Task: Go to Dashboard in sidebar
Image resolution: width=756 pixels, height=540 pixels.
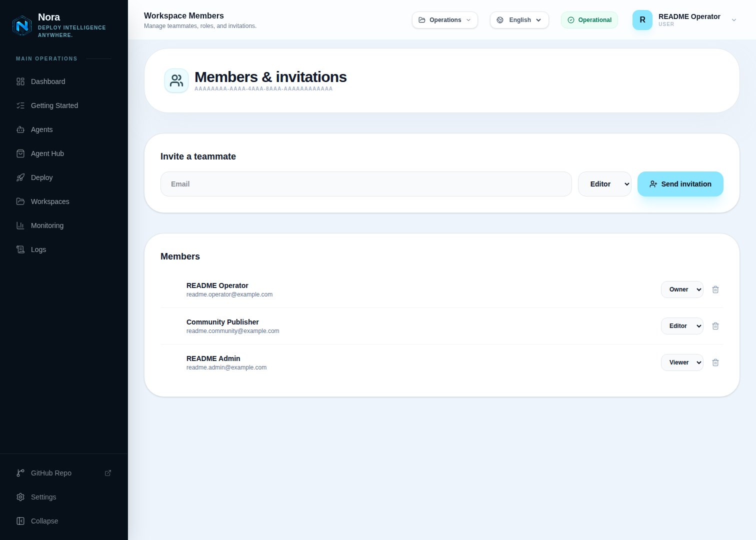Action: click(x=64, y=81)
